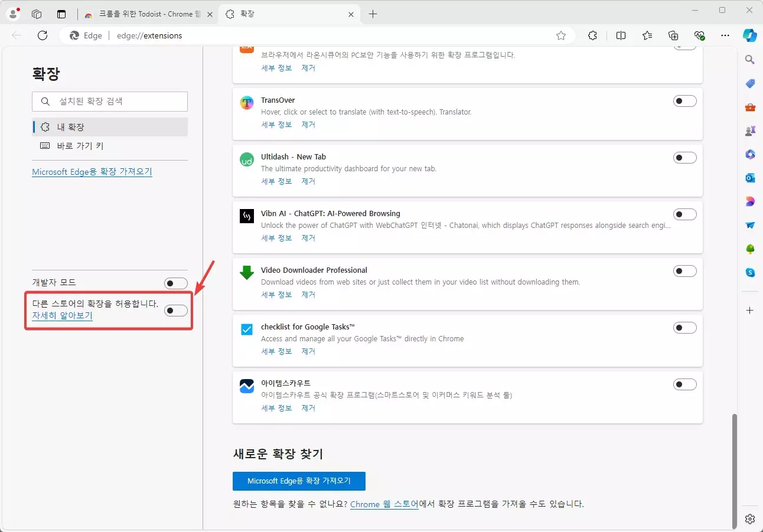Open sidebar Telegram paper plane icon
The height and width of the screenshot is (532, 763).
750,225
